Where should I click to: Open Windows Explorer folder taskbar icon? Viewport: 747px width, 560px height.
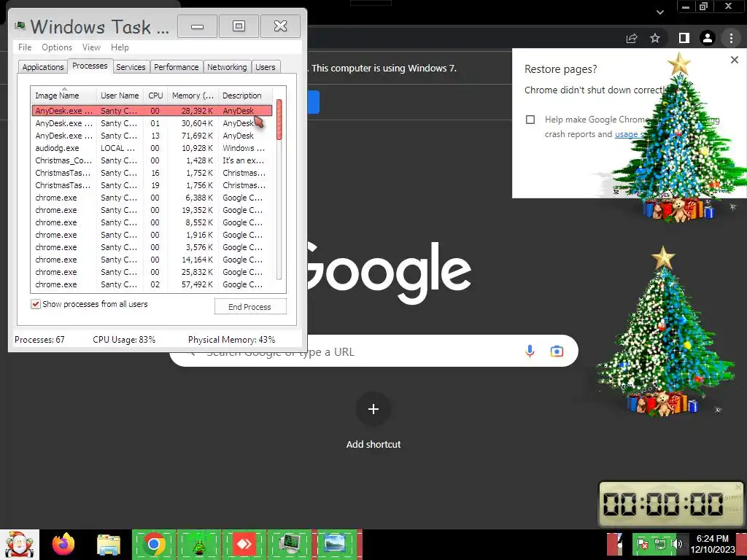tap(109, 545)
